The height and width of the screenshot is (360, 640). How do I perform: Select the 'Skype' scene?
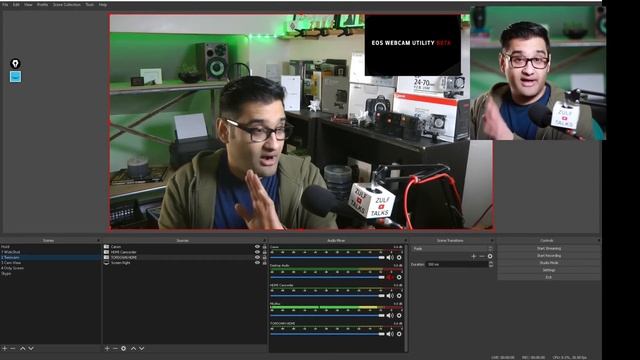50,273
